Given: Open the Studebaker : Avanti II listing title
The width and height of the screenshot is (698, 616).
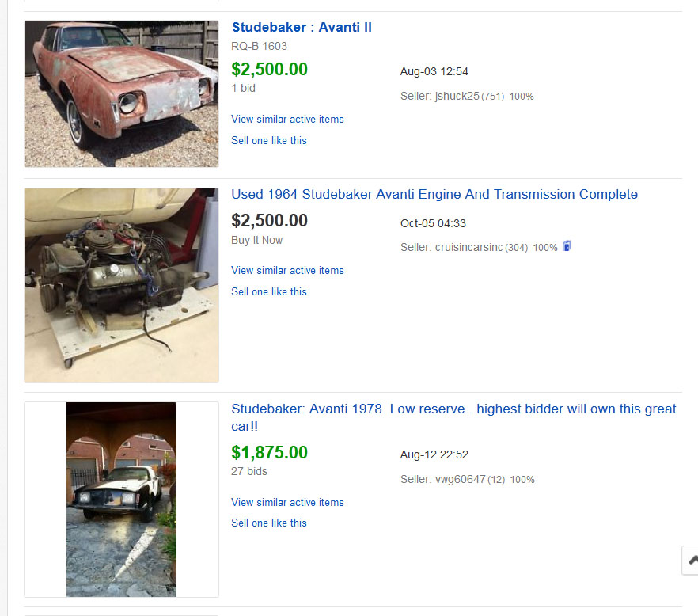Looking at the screenshot, I should pyautogui.click(x=302, y=28).
